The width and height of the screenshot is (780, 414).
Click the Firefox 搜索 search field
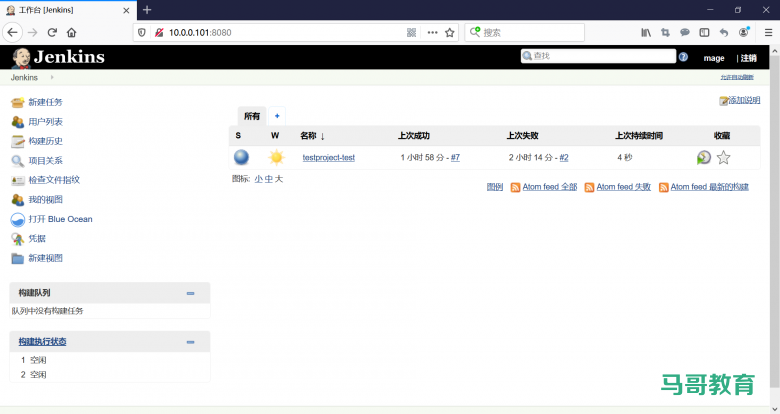(x=524, y=32)
